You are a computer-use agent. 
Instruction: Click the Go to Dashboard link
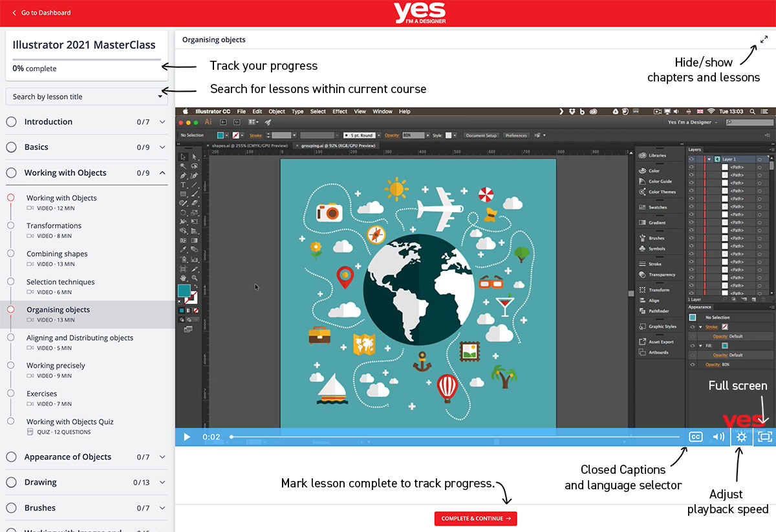[46, 13]
